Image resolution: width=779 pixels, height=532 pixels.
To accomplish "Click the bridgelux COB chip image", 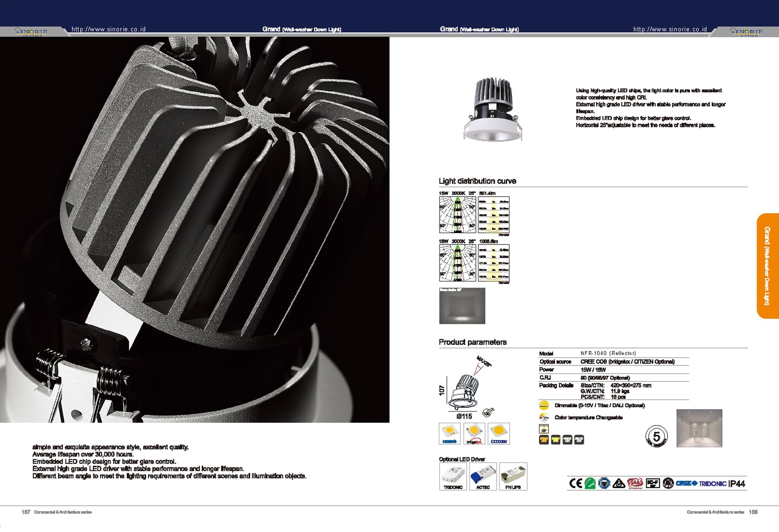I will click(474, 434).
